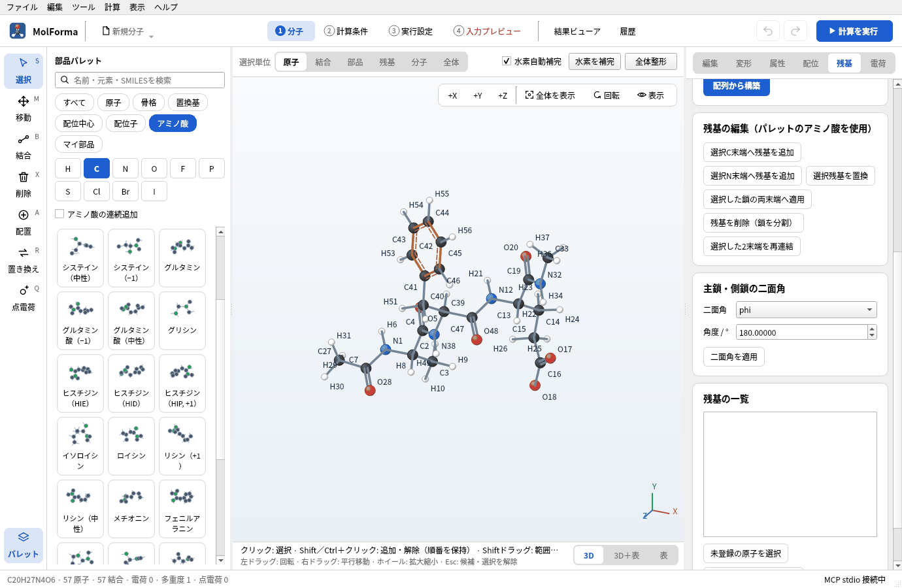Click 選択C末端へ残基を追加 button

pyautogui.click(x=752, y=152)
